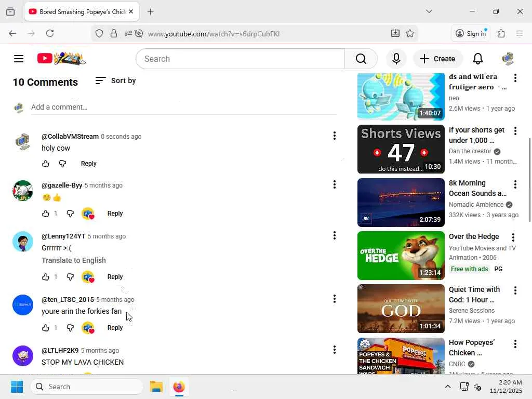
Task: Like the @gazelle-Byy comment
Action: [x=46, y=214]
